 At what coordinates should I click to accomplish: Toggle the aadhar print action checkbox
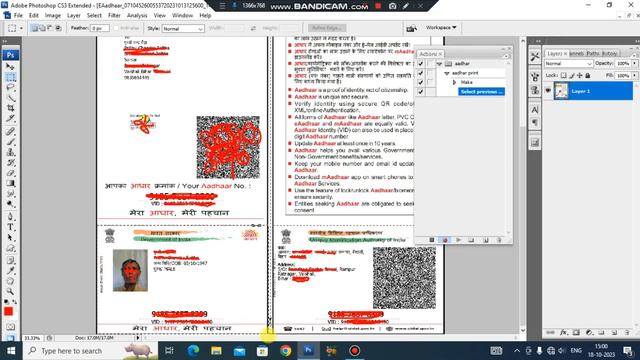(x=420, y=73)
